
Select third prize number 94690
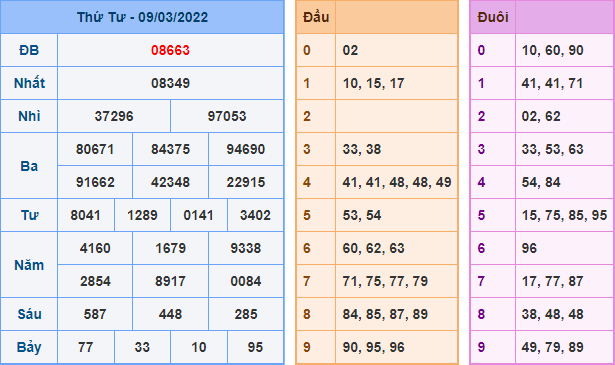(x=246, y=149)
